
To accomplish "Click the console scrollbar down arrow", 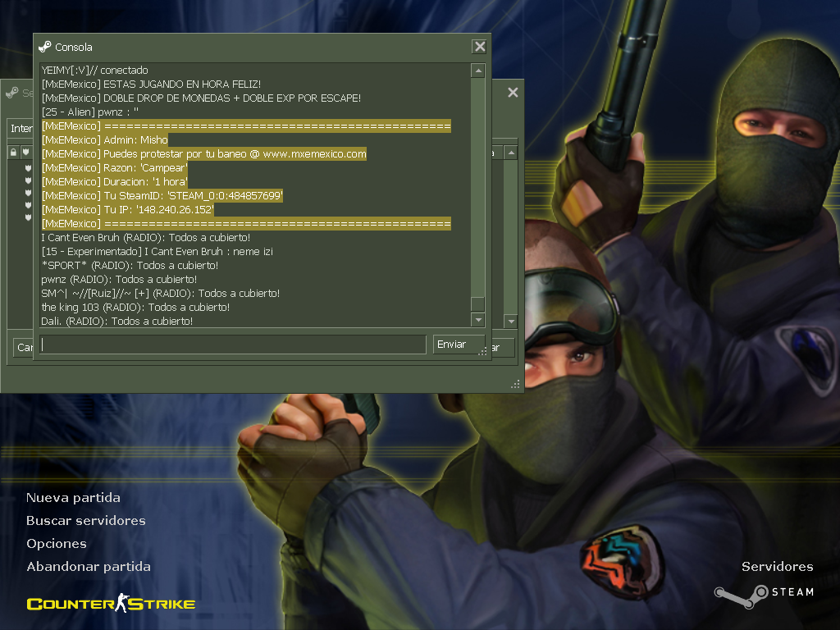I will [x=478, y=320].
